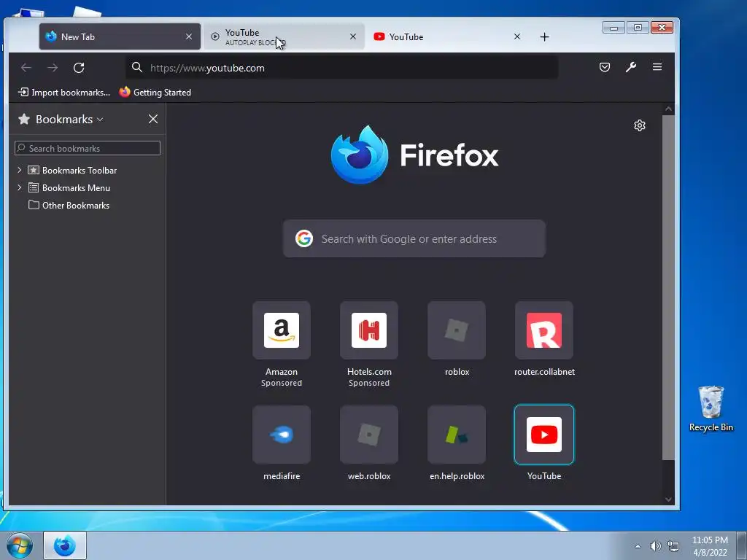Go back with the back arrow
The width and height of the screenshot is (747, 560).
tap(26, 68)
